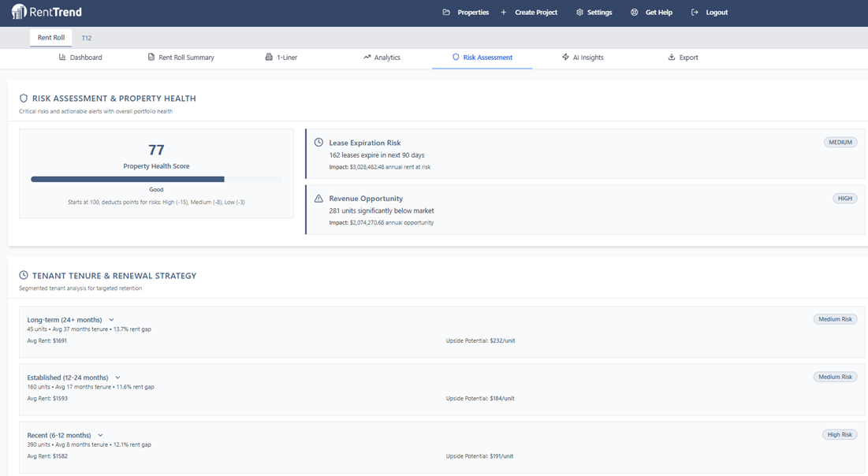Click the Property Health Score progress bar
Image resolution: width=868 pixels, height=476 pixels.
click(x=155, y=178)
